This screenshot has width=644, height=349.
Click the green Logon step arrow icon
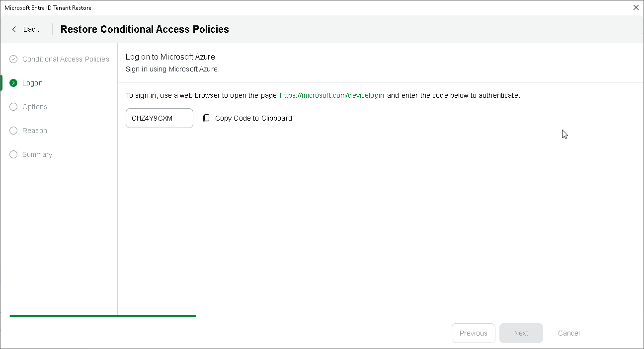pos(13,83)
